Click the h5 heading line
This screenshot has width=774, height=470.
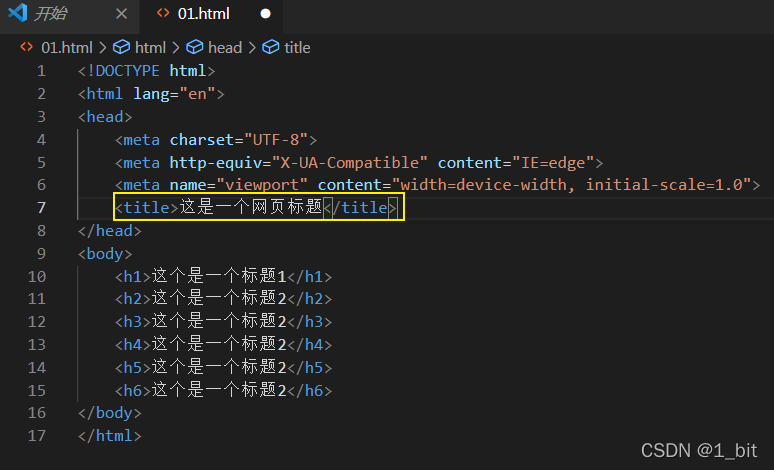pyautogui.click(x=224, y=368)
